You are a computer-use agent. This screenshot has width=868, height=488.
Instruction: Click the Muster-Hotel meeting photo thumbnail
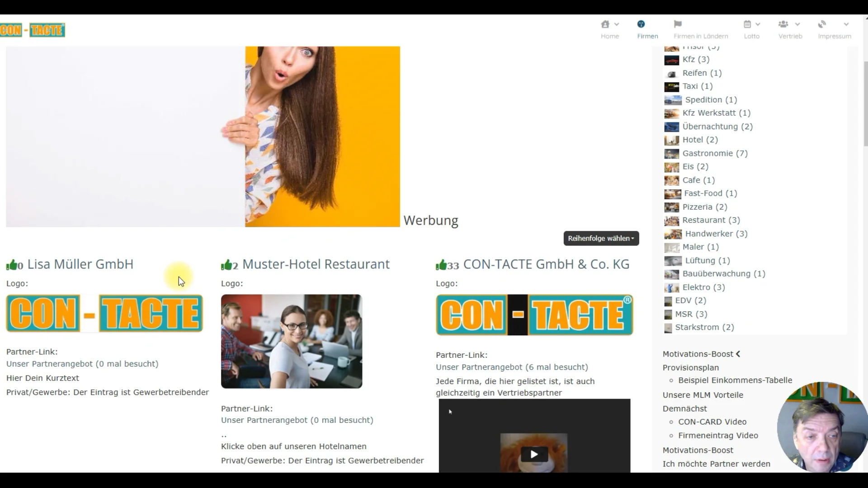(x=292, y=342)
